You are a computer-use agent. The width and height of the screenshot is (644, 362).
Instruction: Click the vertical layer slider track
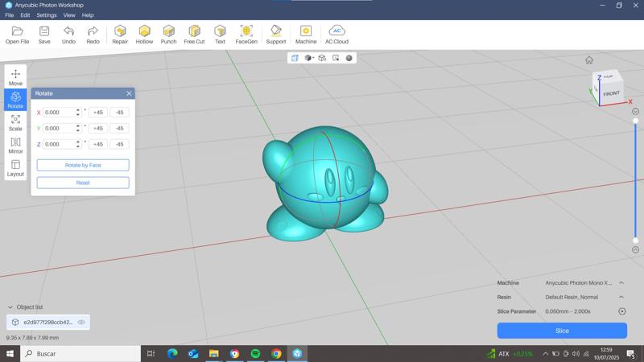click(x=635, y=180)
